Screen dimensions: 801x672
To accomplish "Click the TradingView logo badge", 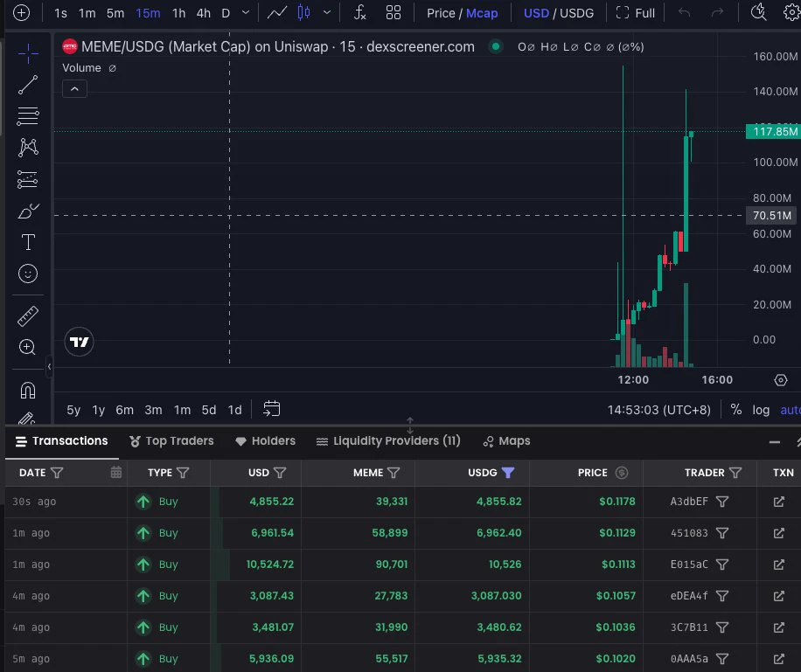I will (80, 342).
